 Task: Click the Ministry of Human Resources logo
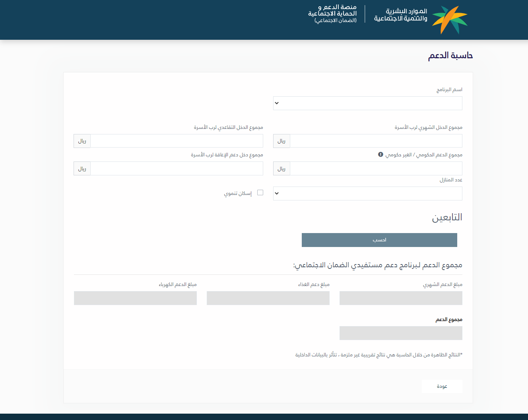click(x=449, y=19)
